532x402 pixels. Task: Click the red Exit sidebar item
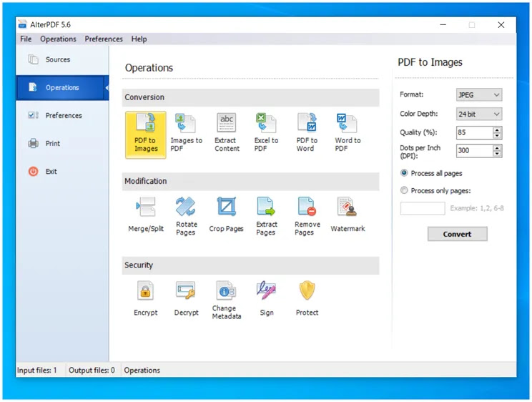pyautogui.click(x=62, y=172)
